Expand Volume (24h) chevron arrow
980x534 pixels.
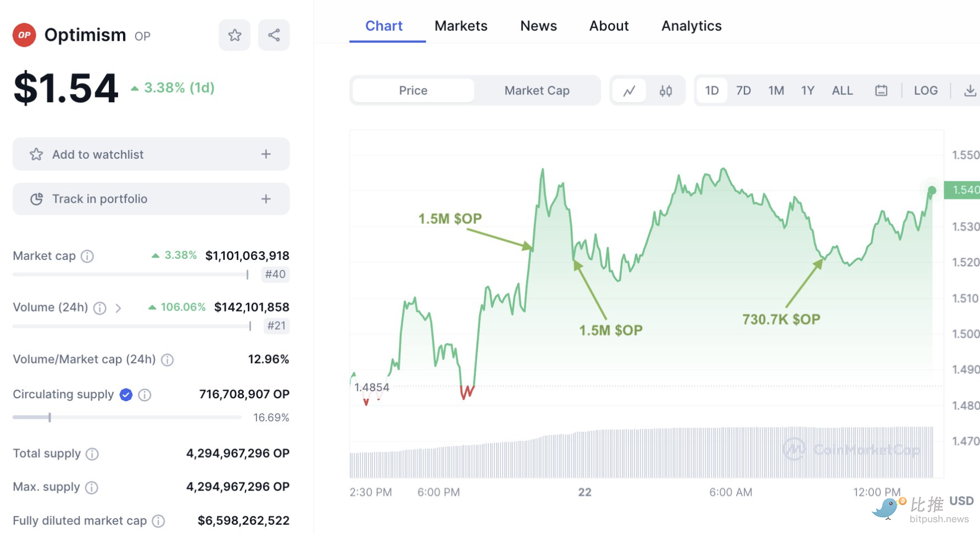click(x=118, y=308)
